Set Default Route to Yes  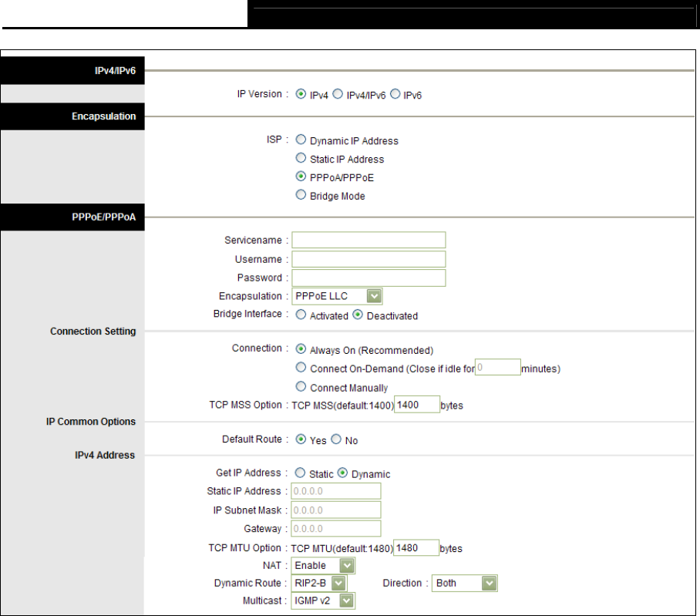pos(301,439)
